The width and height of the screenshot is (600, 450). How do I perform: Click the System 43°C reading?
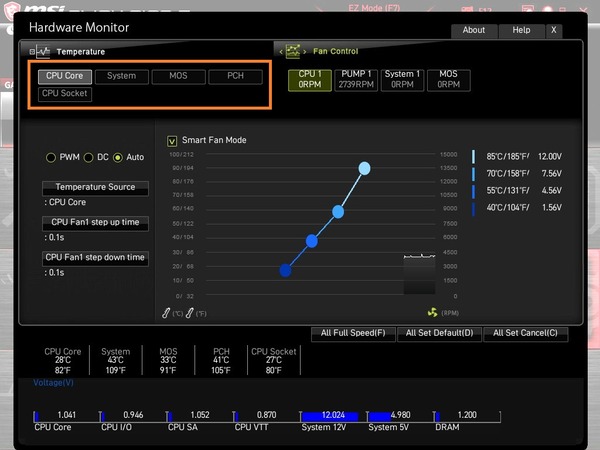pos(116,361)
